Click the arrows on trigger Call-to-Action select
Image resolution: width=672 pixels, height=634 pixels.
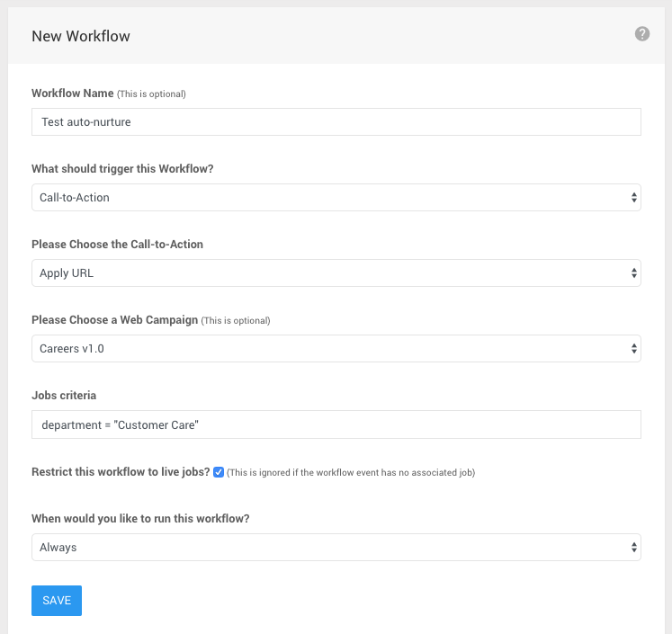[x=634, y=198]
